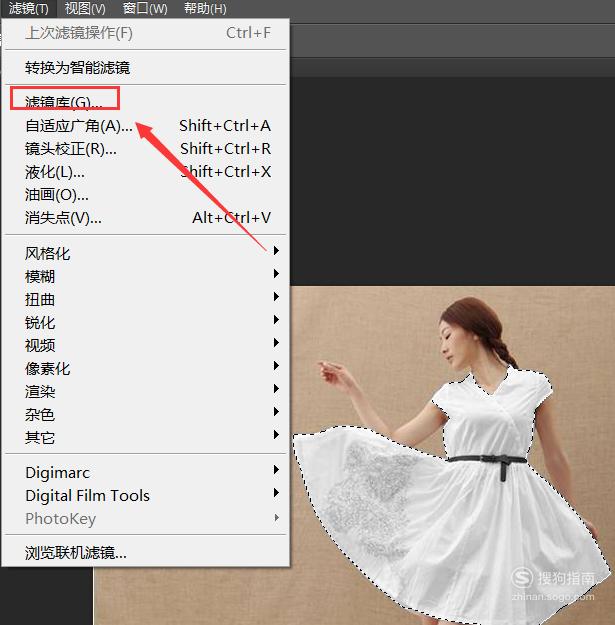
Task: Expand the 其它 other submenu
Action: pos(145,438)
